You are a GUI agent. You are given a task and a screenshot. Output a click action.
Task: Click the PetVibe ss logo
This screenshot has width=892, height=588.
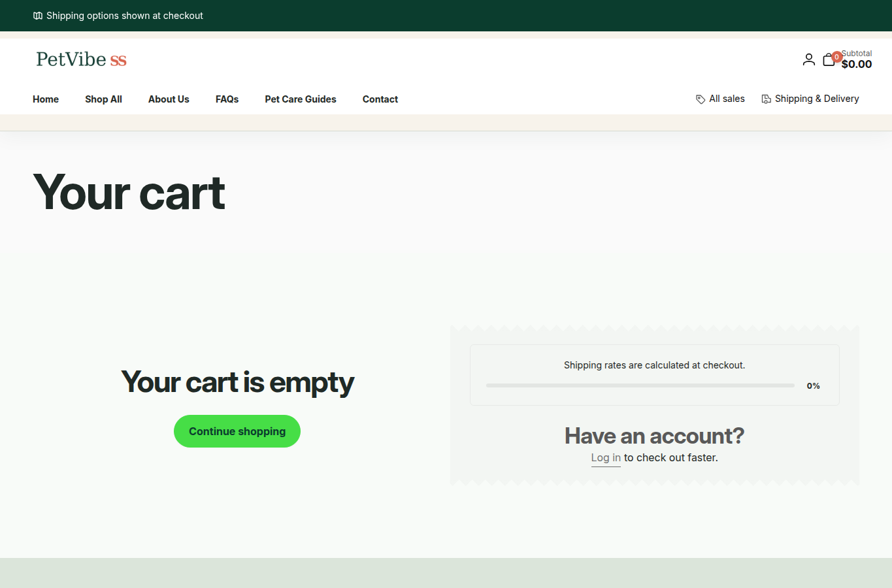tap(81, 59)
